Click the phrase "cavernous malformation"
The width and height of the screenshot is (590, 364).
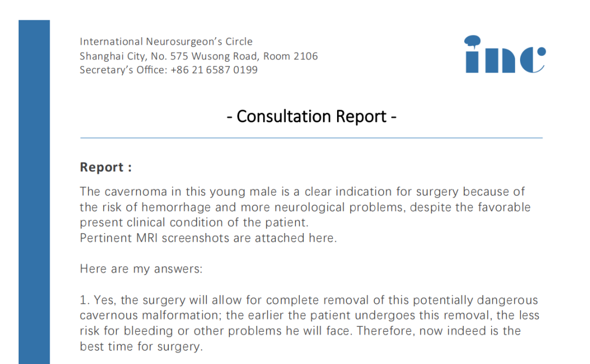147,315
